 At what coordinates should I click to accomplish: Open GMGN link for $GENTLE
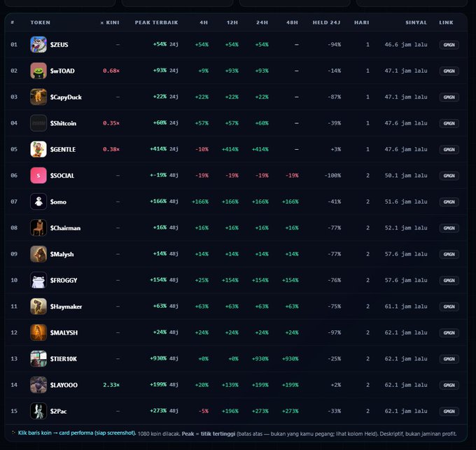[449, 150]
